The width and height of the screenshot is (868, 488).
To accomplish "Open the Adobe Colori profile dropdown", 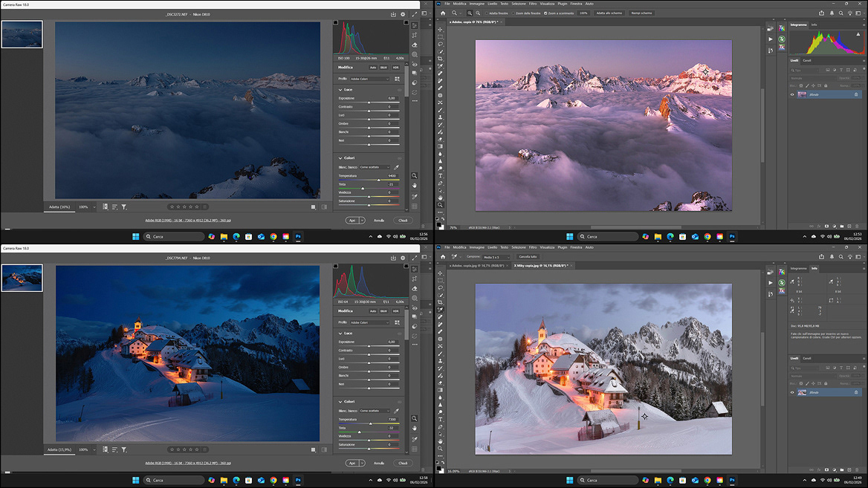I will (369, 79).
